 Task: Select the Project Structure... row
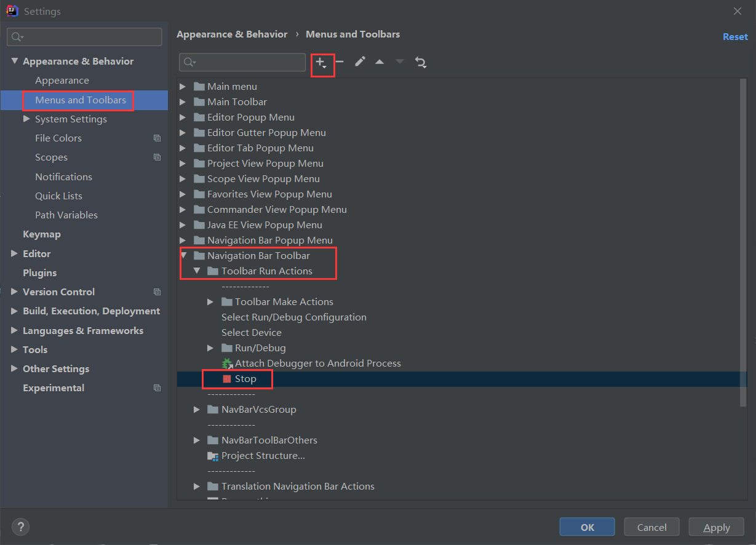coord(263,456)
